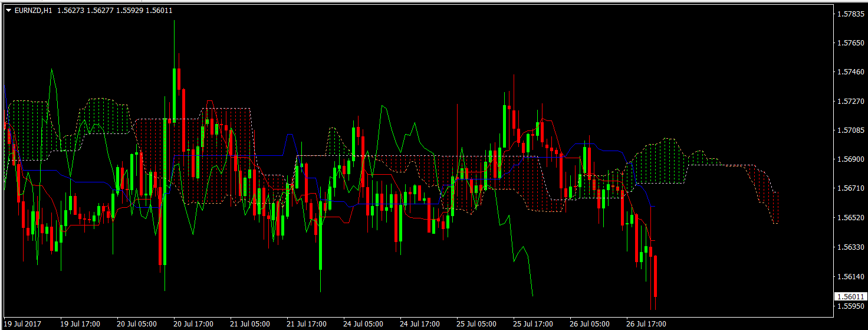Click the 20 Jul 17:00 time label
This screenshot has width=868, height=330.
click(194, 324)
